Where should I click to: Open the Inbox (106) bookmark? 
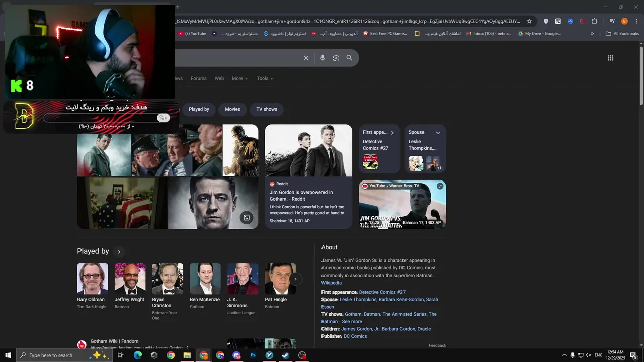(x=489, y=34)
